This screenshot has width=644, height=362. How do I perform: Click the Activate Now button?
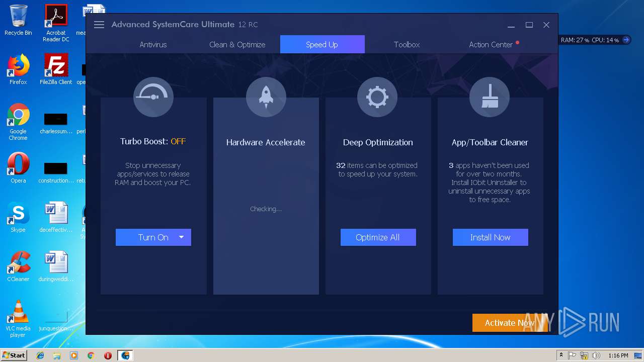510,323
